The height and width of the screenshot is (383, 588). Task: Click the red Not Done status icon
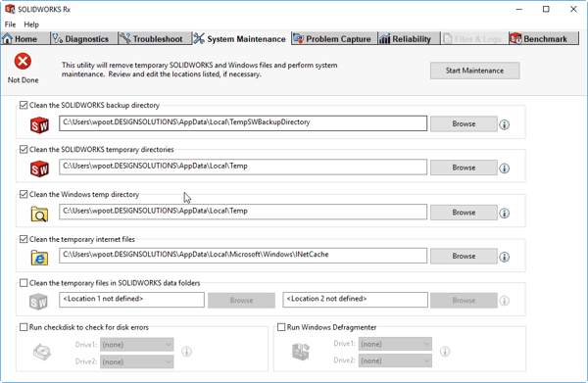pyautogui.click(x=23, y=62)
